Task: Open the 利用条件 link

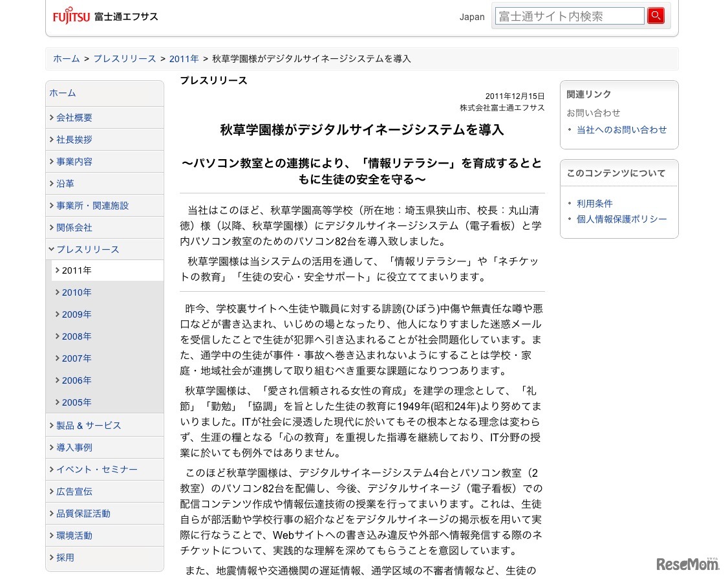Action: pyautogui.click(x=595, y=204)
